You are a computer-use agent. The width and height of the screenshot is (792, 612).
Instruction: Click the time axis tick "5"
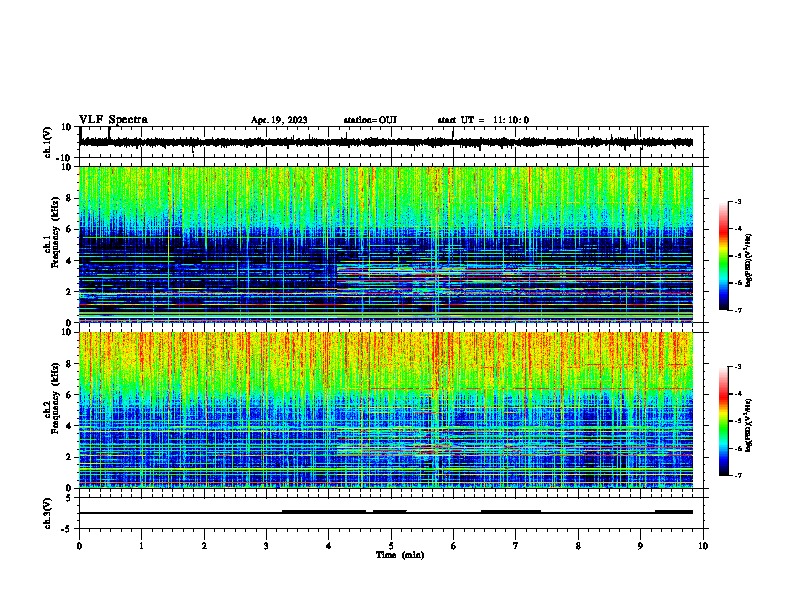(391, 546)
